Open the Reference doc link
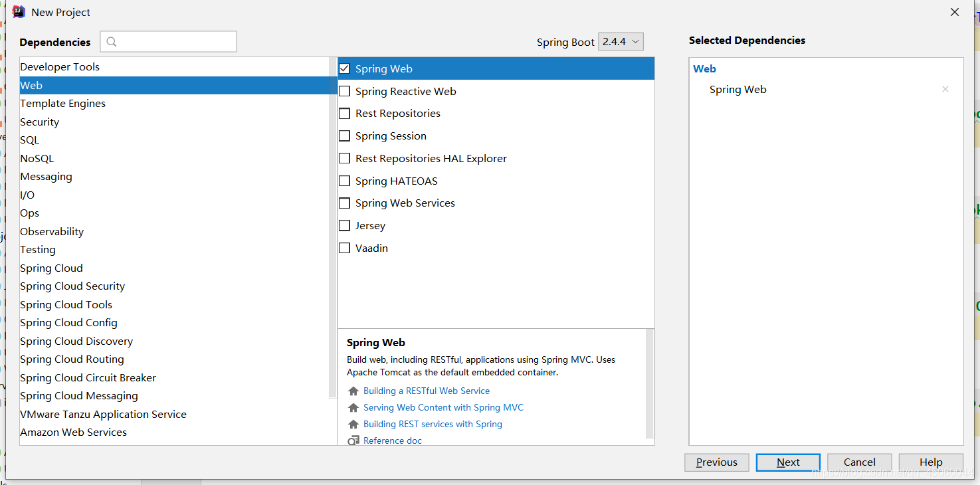 pyautogui.click(x=393, y=440)
